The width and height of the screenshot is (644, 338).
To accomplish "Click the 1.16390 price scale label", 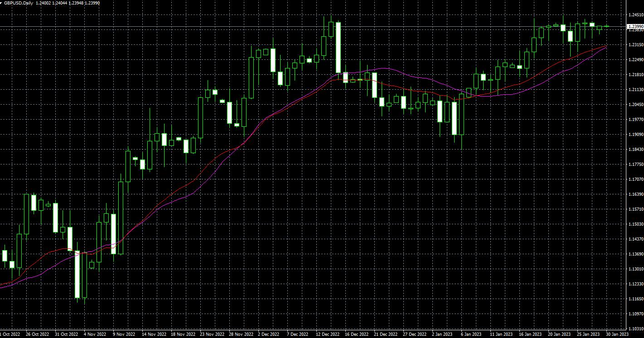I will pos(635,194).
